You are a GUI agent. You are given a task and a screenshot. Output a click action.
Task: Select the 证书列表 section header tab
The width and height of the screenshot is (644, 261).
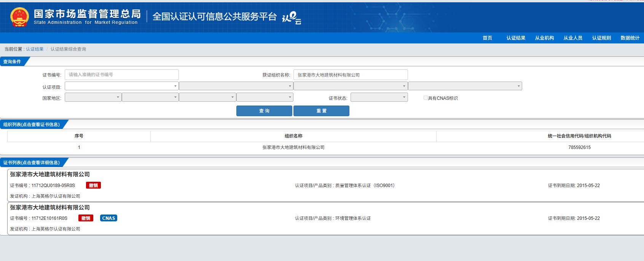[x=32, y=163]
